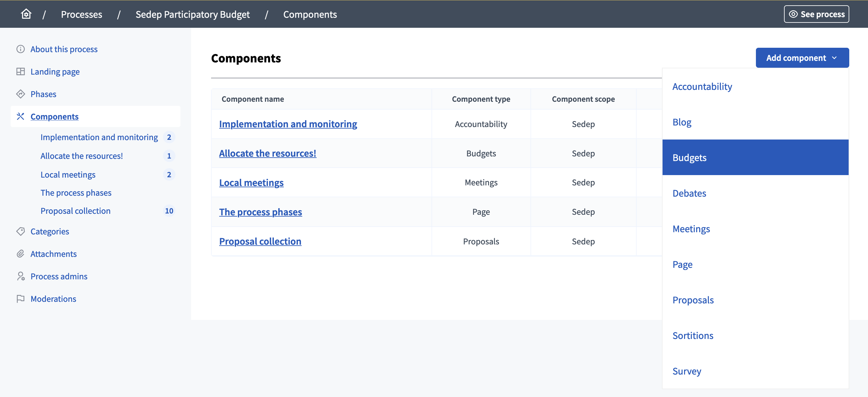Click the info icon beside About this process

coord(21,49)
